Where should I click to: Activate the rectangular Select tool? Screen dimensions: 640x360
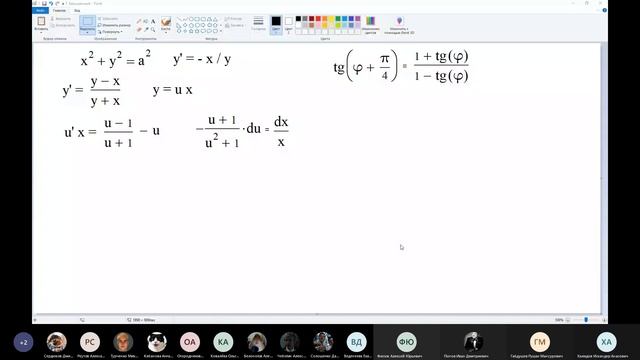(87, 21)
